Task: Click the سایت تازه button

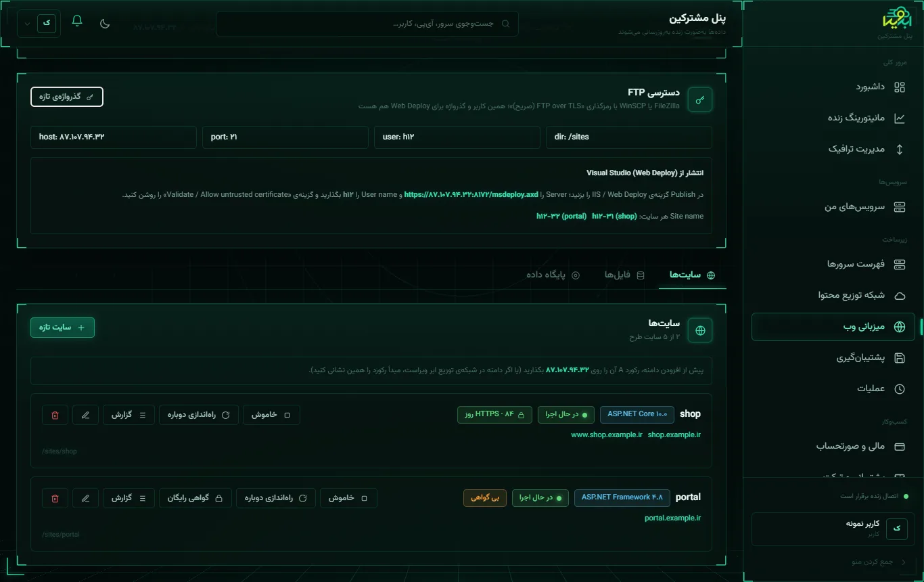Action: pyautogui.click(x=62, y=328)
